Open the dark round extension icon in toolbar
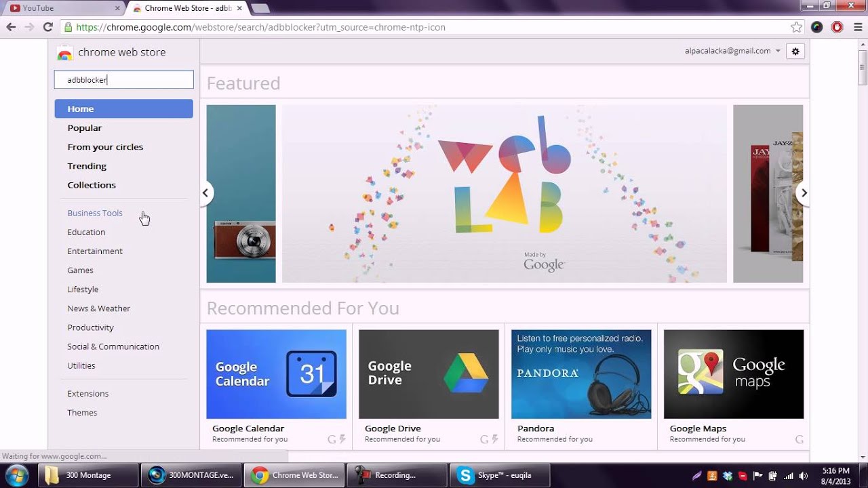The image size is (868, 488). click(817, 27)
